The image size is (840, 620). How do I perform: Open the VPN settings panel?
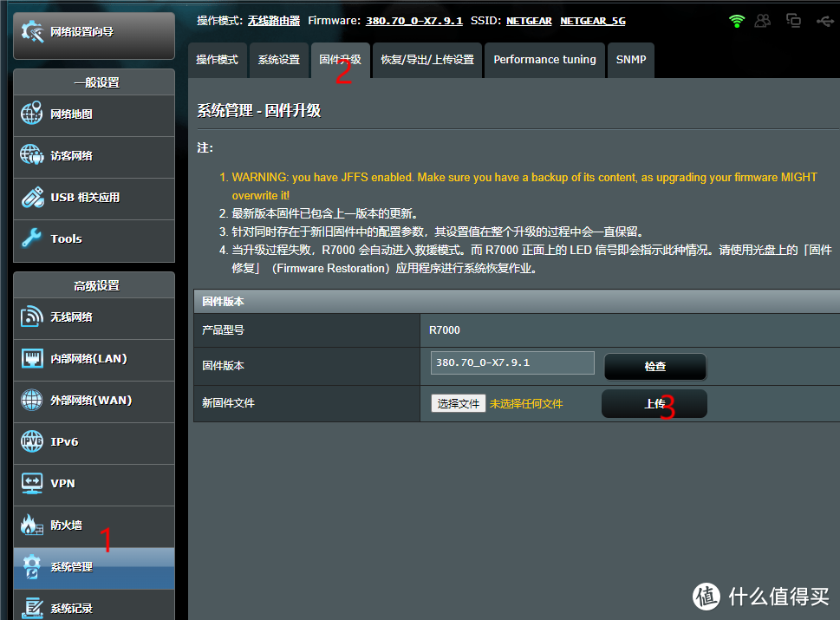click(93, 485)
